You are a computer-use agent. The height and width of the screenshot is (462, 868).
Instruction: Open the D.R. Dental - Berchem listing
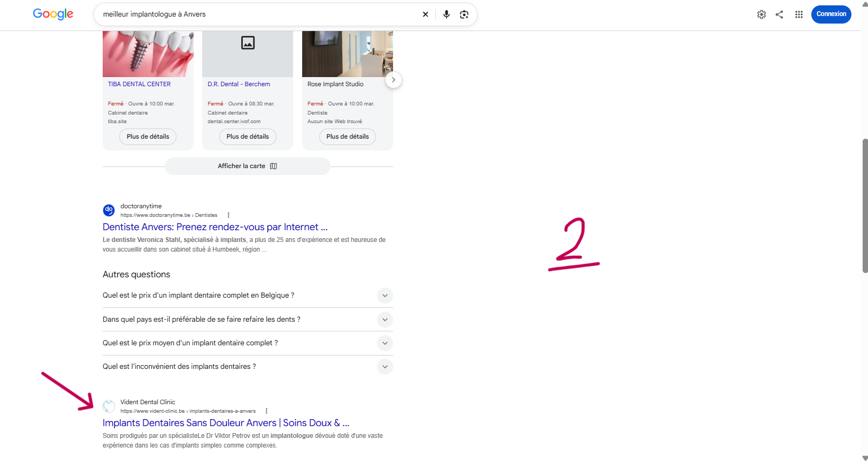pyautogui.click(x=239, y=84)
